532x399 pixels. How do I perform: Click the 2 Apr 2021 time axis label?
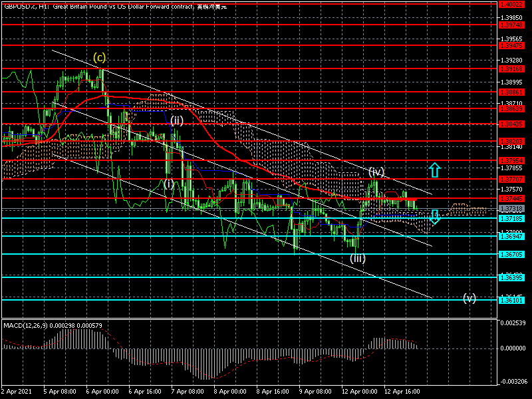[x=17, y=392]
